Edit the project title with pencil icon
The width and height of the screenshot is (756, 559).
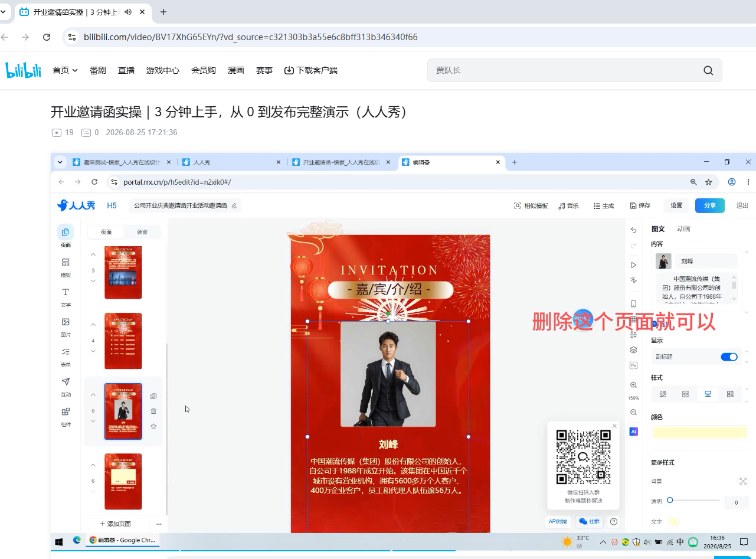tap(234, 206)
